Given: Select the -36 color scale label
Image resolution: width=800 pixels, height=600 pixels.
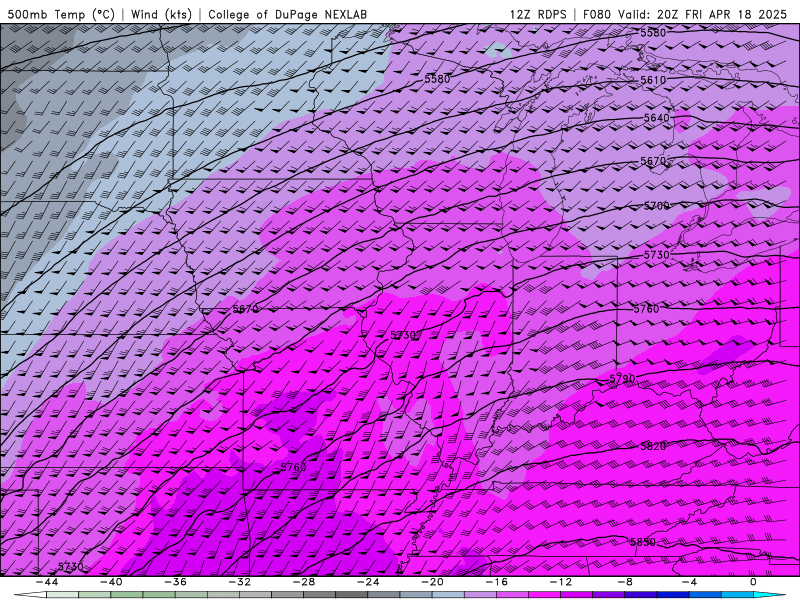Looking at the screenshot, I should point(176,582).
